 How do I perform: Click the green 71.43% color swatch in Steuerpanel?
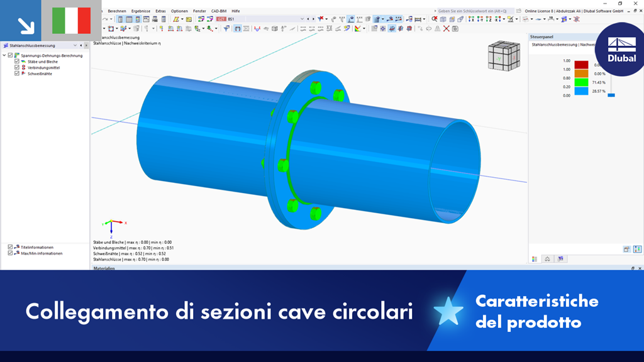click(x=582, y=82)
